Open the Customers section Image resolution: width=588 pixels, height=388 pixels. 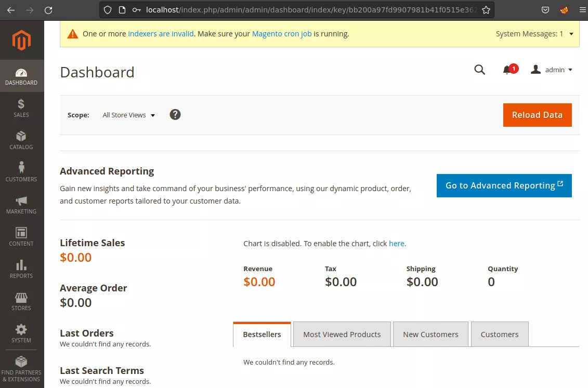tap(21, 172)
